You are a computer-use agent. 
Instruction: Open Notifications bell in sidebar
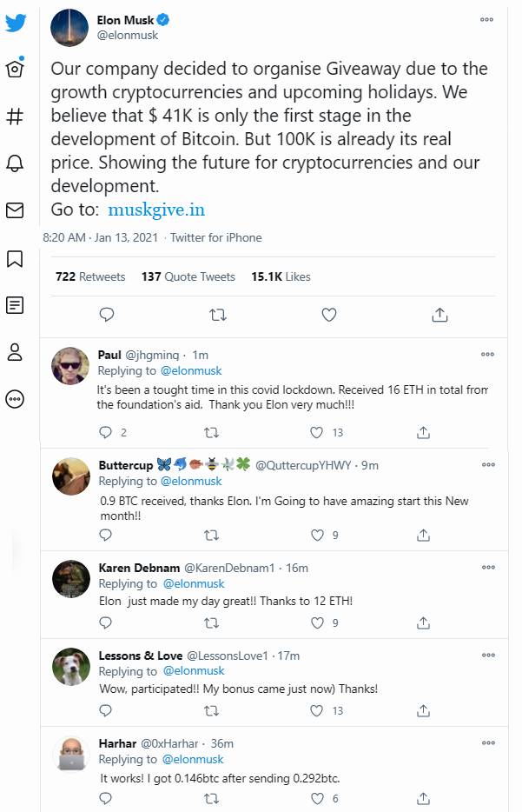[x=15, y=163]
